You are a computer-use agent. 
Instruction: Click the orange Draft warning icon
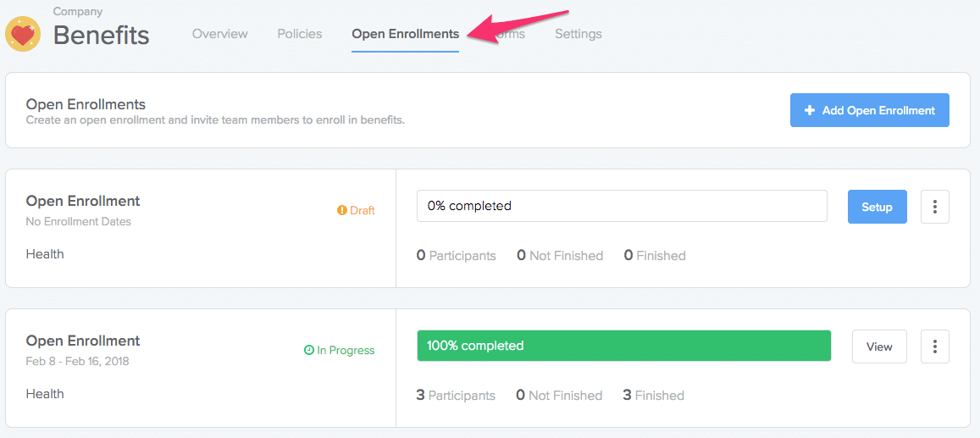coord(342,210)
